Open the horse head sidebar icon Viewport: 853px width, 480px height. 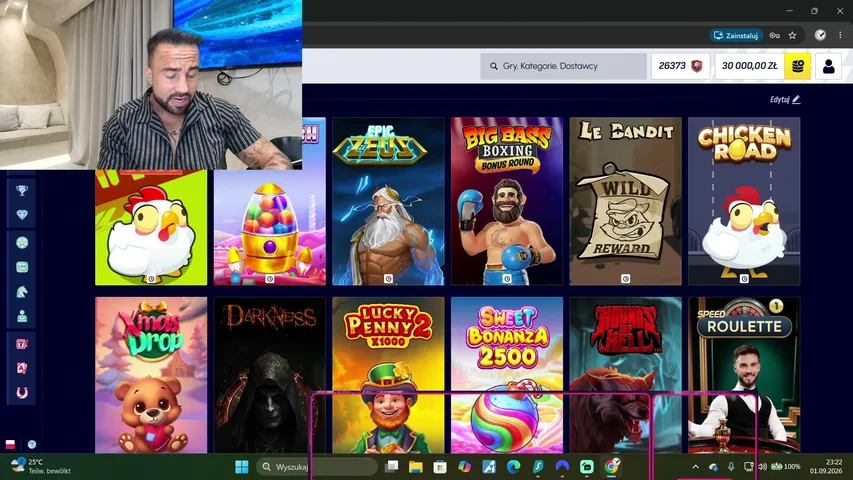(x=22, y=292)
